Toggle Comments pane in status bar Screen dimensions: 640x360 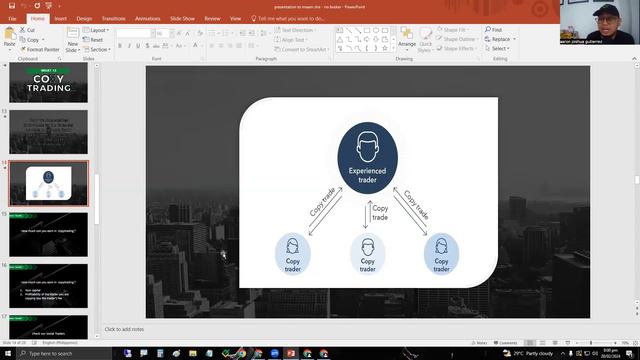(505, 343)
